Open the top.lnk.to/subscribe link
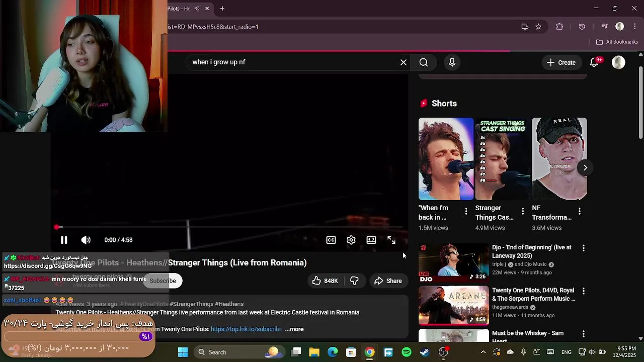Screen dimensions: 644x362 point(246,329)
